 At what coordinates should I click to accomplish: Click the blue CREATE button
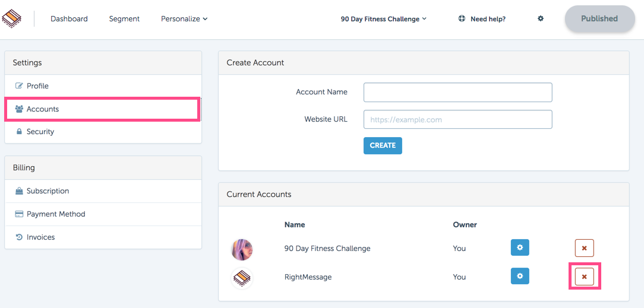click(x=383, y=145)
